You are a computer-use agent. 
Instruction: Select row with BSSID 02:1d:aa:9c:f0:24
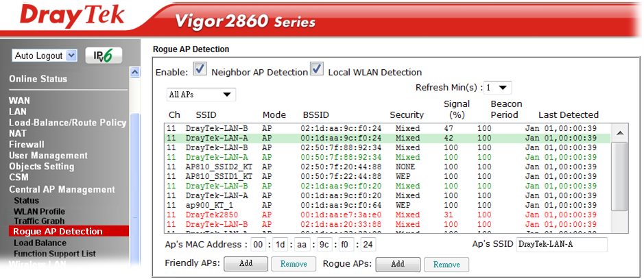click(387, 128)
